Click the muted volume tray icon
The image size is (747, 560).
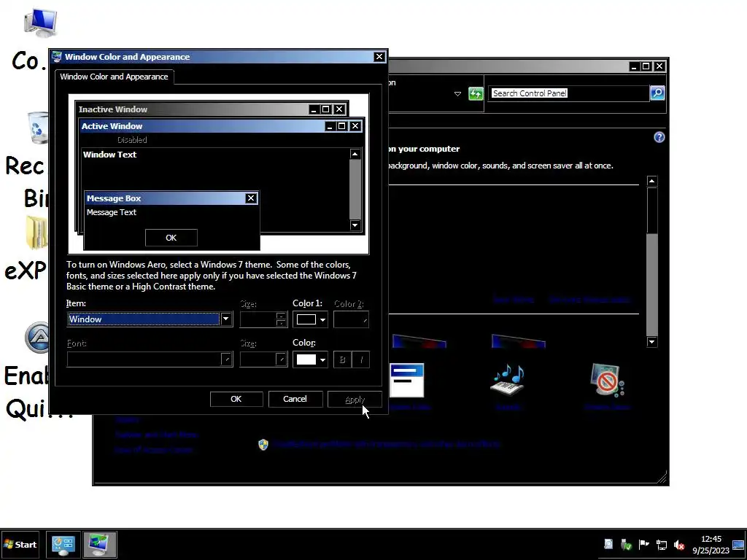click(x=679, y=545)
